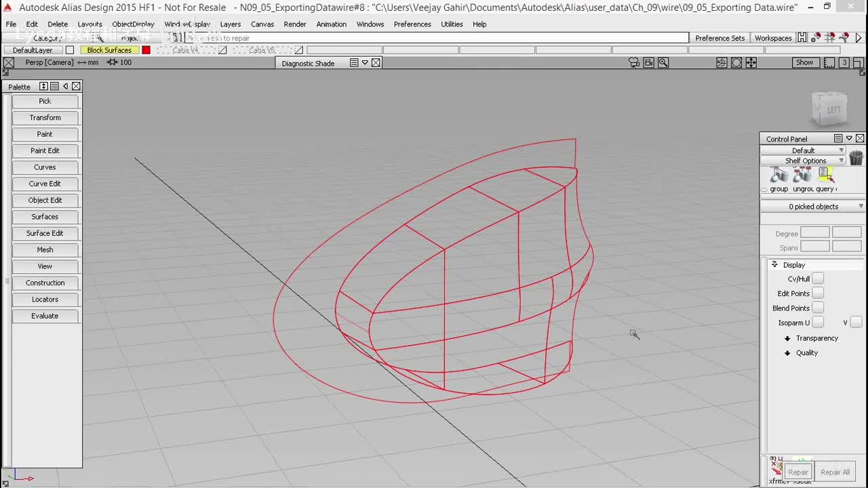Click the Palette vertical arrows icon
This screenshot has width=868, height=488.
[43, 86]
